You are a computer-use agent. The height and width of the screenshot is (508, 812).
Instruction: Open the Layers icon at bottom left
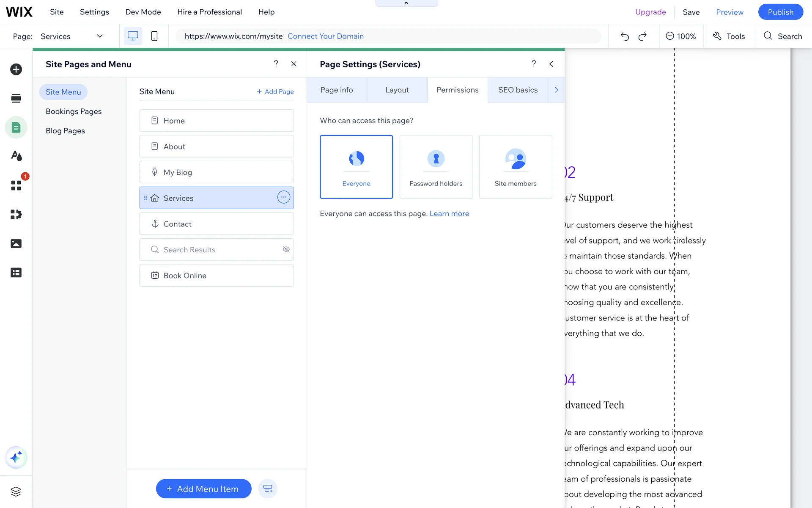(16, 491)
